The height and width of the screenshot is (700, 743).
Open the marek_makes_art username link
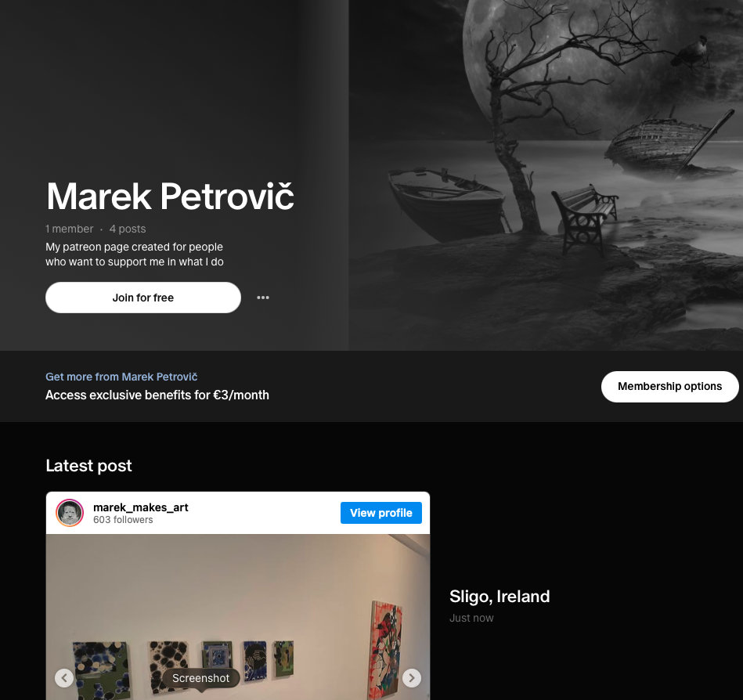point(141,507)
